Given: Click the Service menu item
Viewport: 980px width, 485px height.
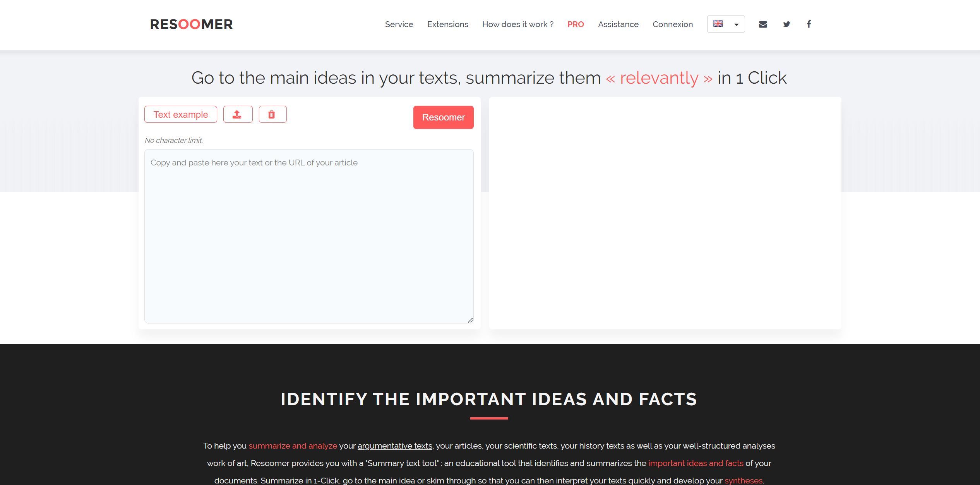Looking at the screenshot, I should pyautogui.click(x=399, y=24).
